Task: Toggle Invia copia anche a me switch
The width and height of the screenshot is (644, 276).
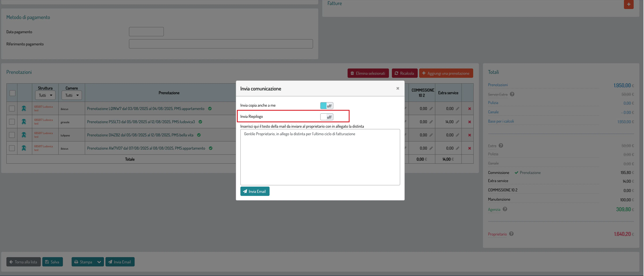Action: pos(327,106)
